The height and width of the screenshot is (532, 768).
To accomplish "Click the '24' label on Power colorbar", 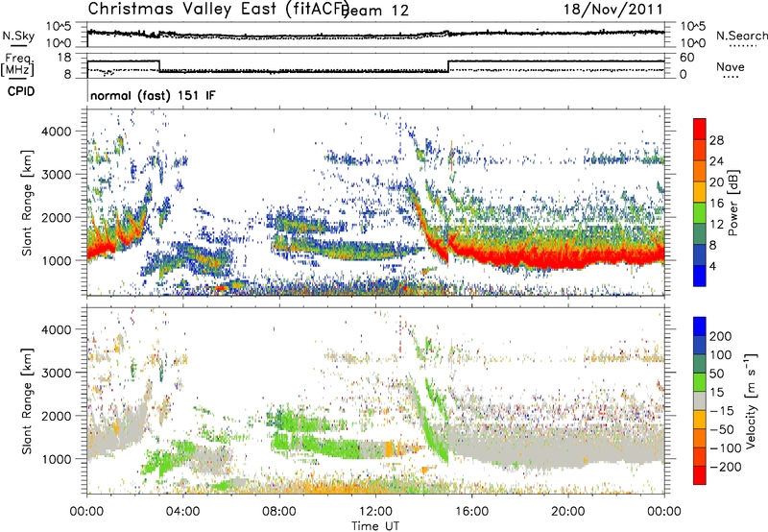I will tap(716, 161).
